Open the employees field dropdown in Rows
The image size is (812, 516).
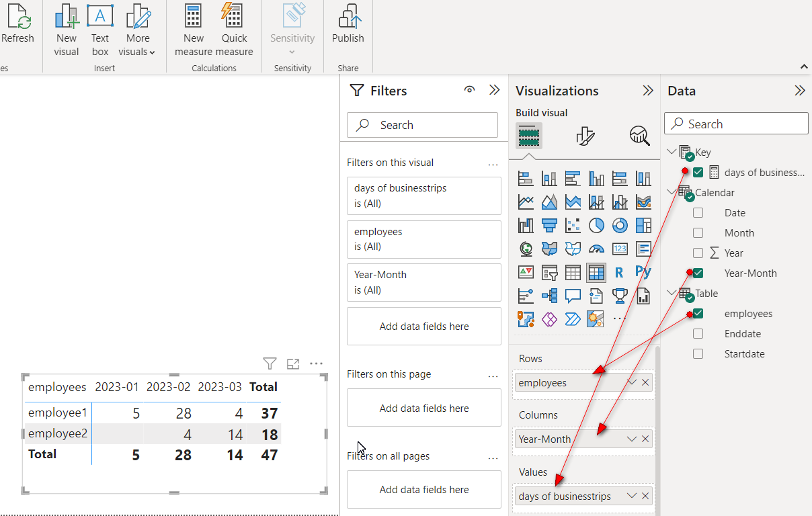632,382
